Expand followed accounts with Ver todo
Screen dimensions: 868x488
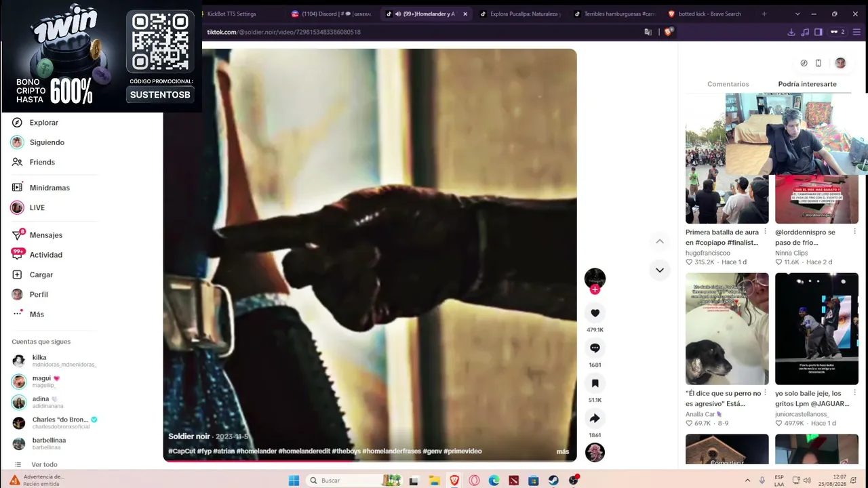44,465
